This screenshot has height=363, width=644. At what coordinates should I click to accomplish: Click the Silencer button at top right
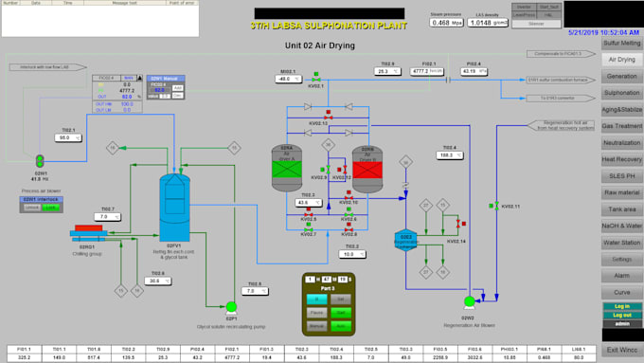tap(536, 24)
